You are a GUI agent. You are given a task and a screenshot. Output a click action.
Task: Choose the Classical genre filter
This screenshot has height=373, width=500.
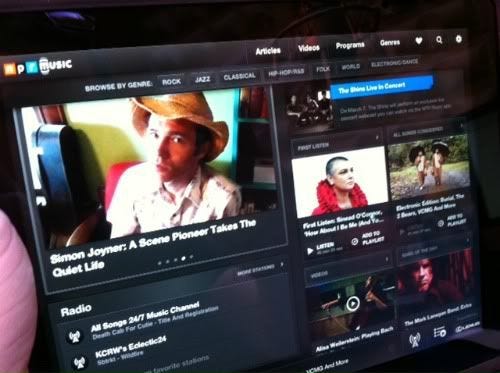[x=239, y=76]
